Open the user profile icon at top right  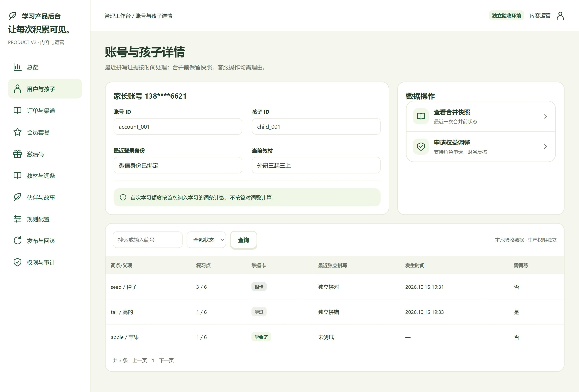pos(560,16)
